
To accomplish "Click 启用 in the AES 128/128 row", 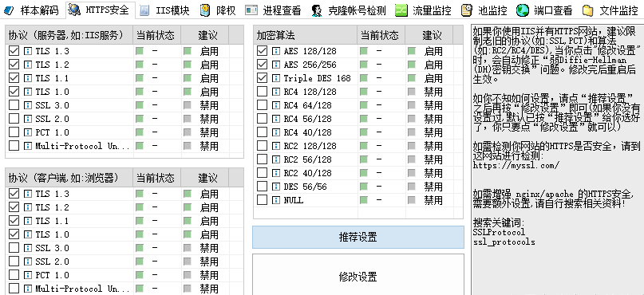I will click(433, 51).
